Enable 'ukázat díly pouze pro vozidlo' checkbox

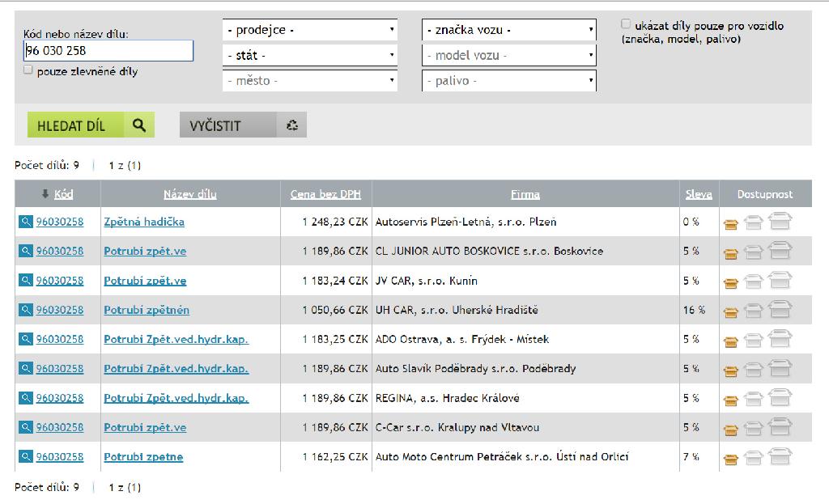(x=626, y=23)
